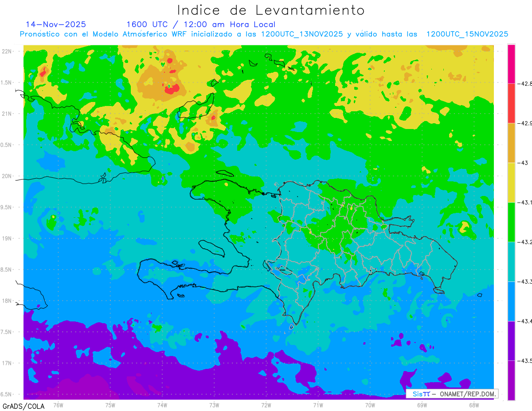Click the title "Indice de Levantamiento"
Viewport: 532px width, 411px height.
click(x=271, y=10)
